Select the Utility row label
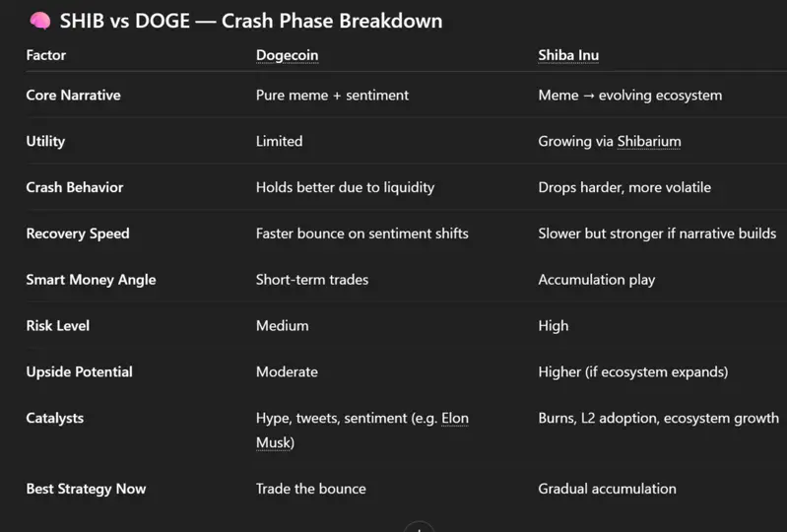Image resolution: width=787 pixels, height=532 pixels. (45, 141)
